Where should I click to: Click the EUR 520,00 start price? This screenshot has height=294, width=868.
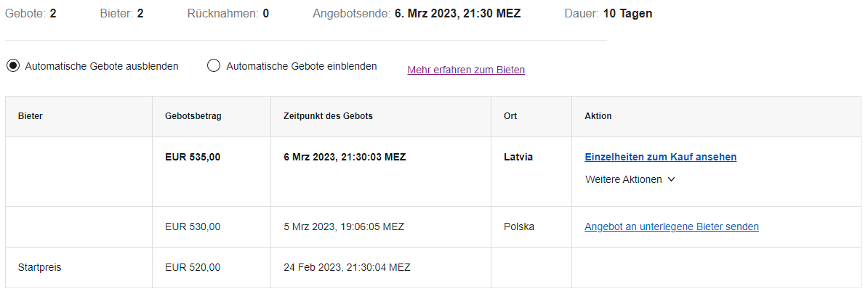tap(193, 267)
